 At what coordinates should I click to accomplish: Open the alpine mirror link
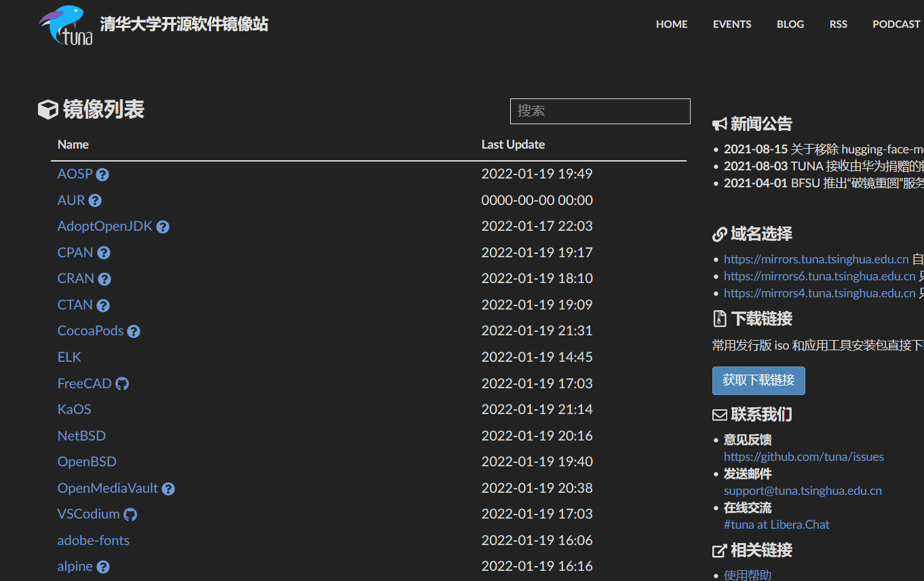point(75,566)
